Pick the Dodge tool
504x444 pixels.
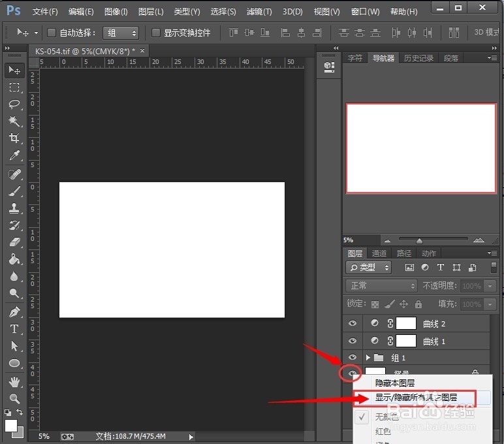click(14, 293)
